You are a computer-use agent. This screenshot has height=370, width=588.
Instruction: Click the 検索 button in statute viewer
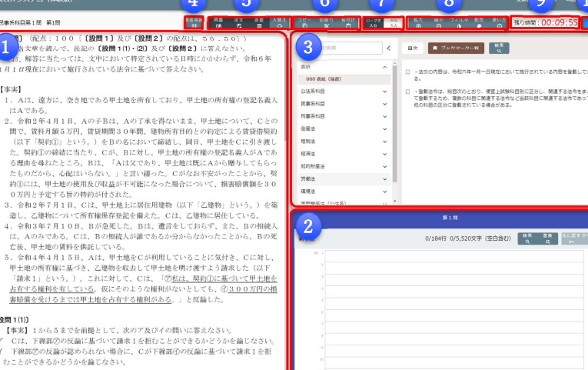(499, 48)
